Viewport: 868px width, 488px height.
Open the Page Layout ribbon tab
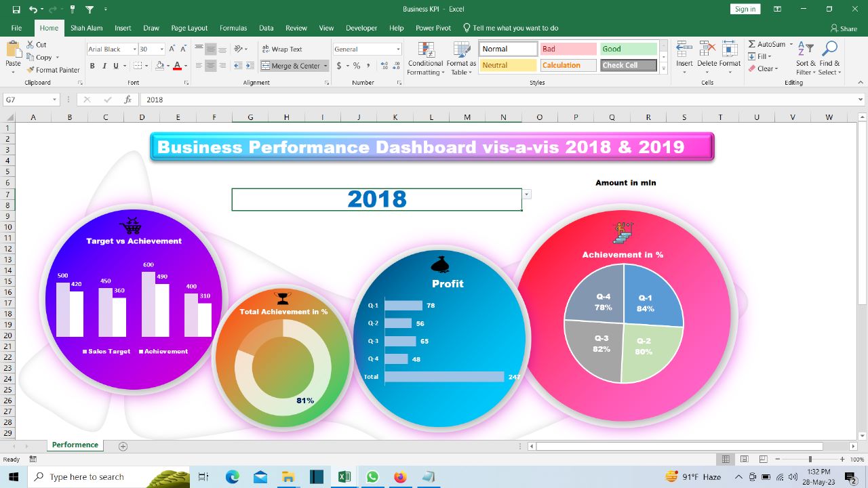coord(189,28)
